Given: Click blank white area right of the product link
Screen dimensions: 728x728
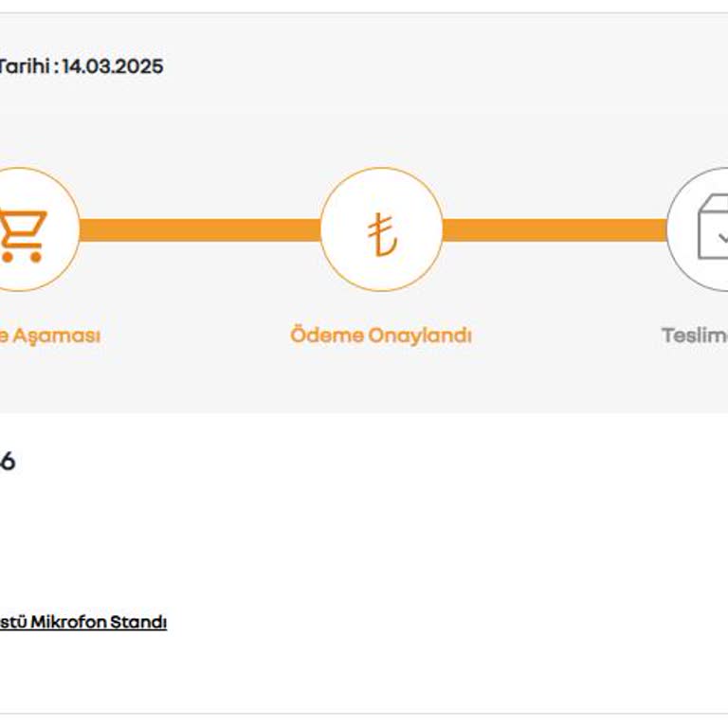Looking at the screenshot, I should tap(427, 623).
